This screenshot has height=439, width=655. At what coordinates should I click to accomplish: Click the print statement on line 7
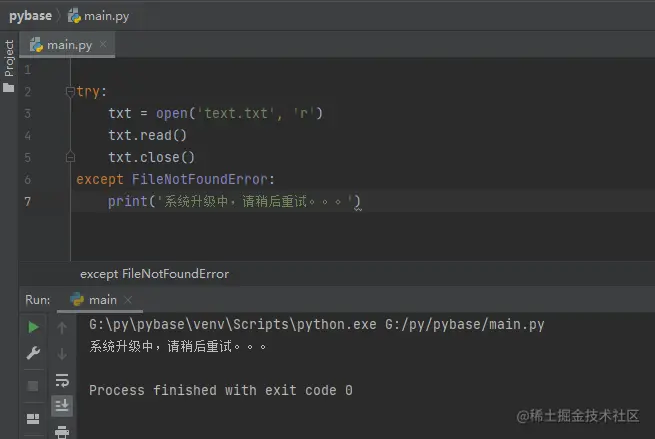click(234, 202)
